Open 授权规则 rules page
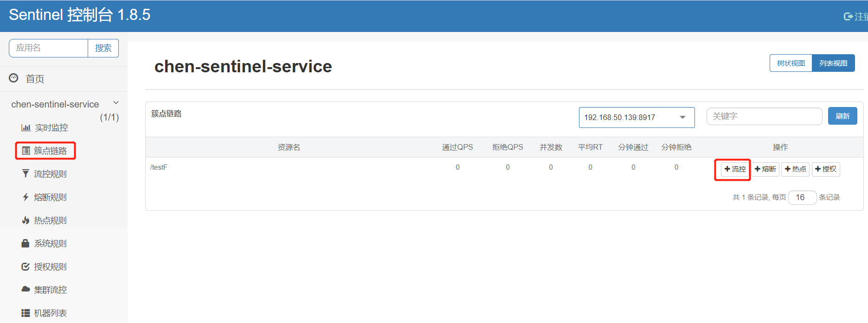The height and width of the screenshot is (323, 868). [50, 266]
